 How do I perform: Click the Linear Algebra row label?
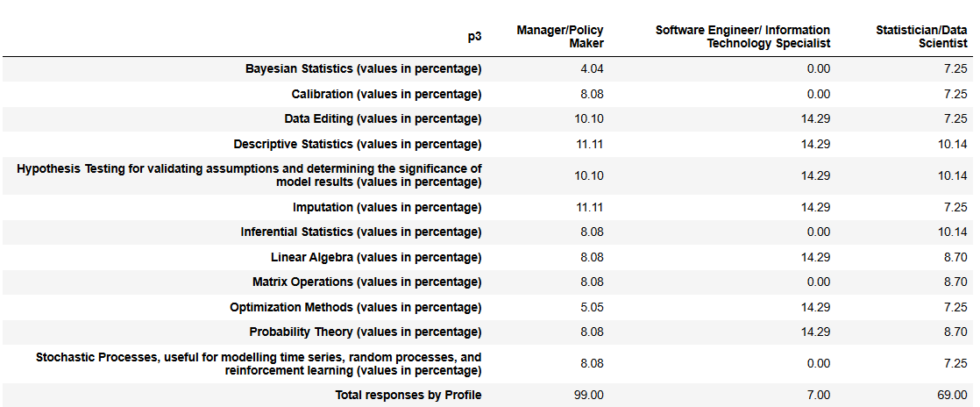[376, 258]
